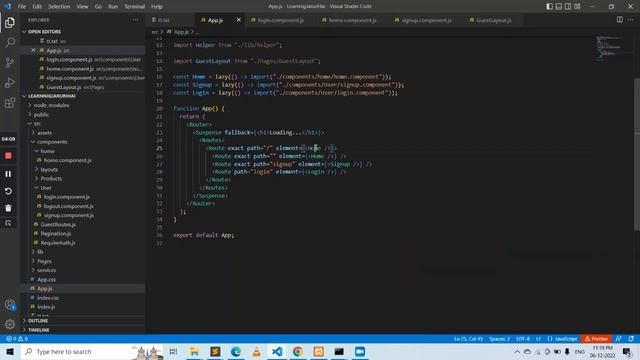Toggle the secondary side bar layout icon
Image resolution: width=640 pixels, height=360 pixels.
click(568, 6)
